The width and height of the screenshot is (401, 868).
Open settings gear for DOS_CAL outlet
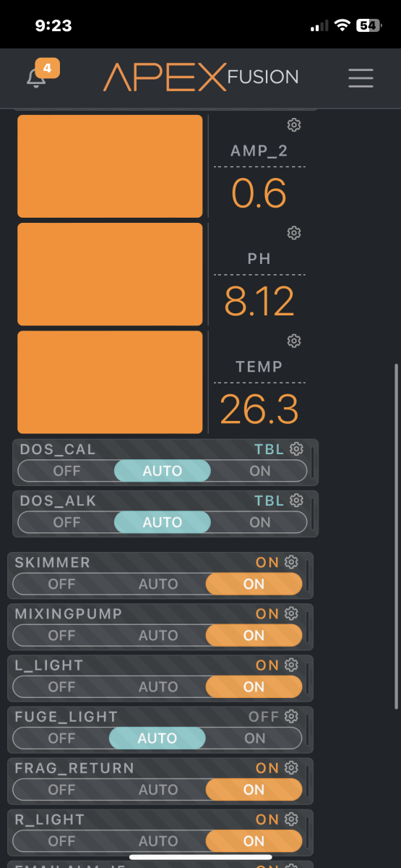(296, 449)
